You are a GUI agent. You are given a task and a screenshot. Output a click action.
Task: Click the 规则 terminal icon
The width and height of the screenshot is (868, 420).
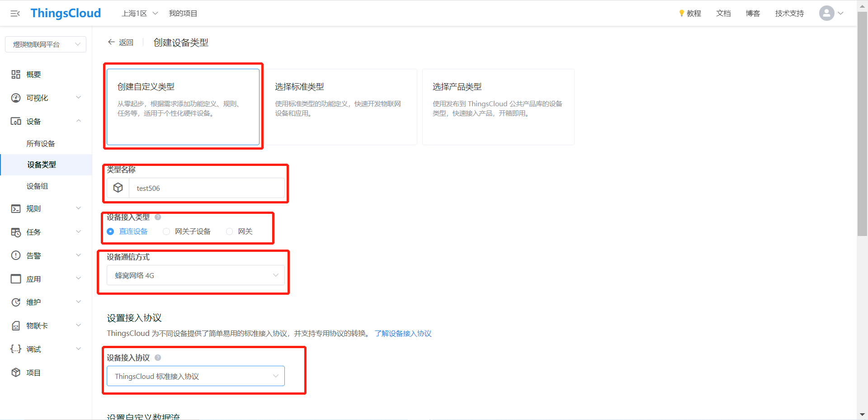tap(16, 209)
